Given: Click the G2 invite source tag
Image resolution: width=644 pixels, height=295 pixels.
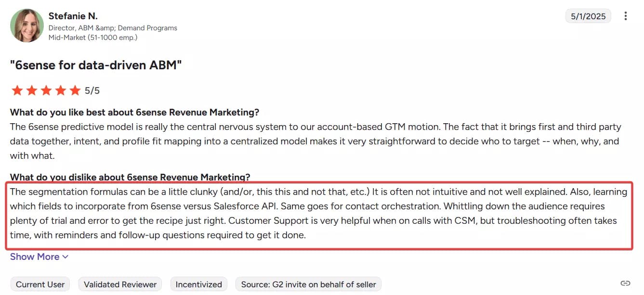Looking at the screenshot, I should click(308, 284).
